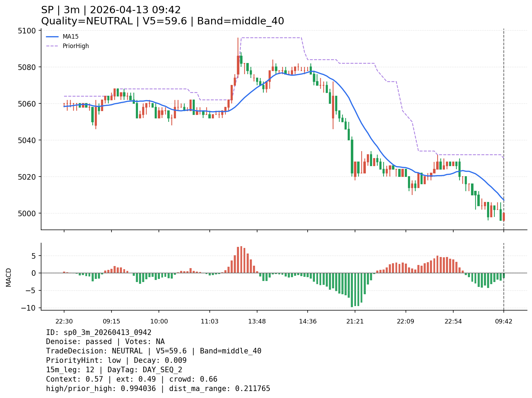Select the MA15 legend label
Image resolution: width=532 pixels, height=398 pixels.
coord(70,37)
